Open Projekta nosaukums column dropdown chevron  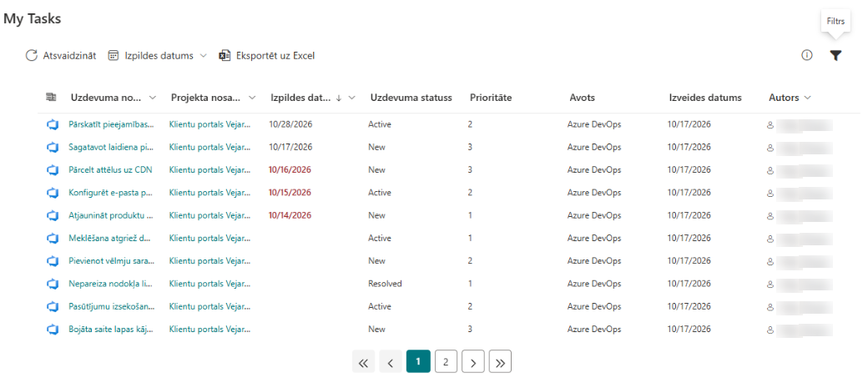tap(252, 98)
